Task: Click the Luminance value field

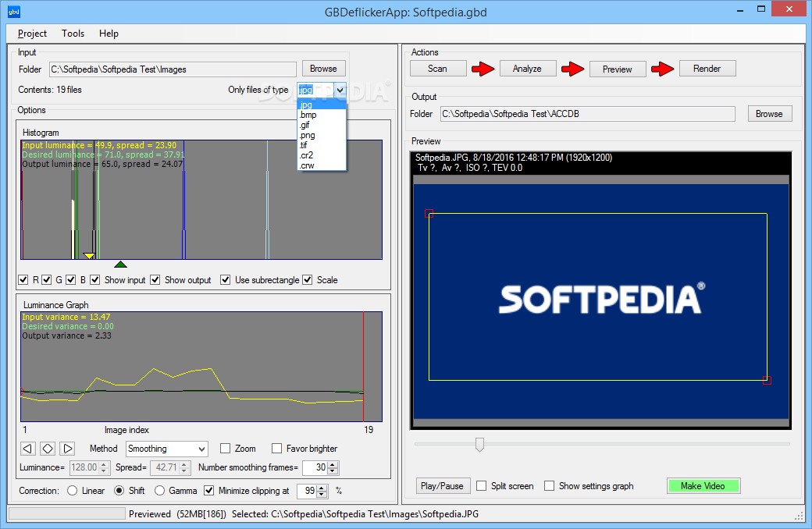Action: coord(84,467)
